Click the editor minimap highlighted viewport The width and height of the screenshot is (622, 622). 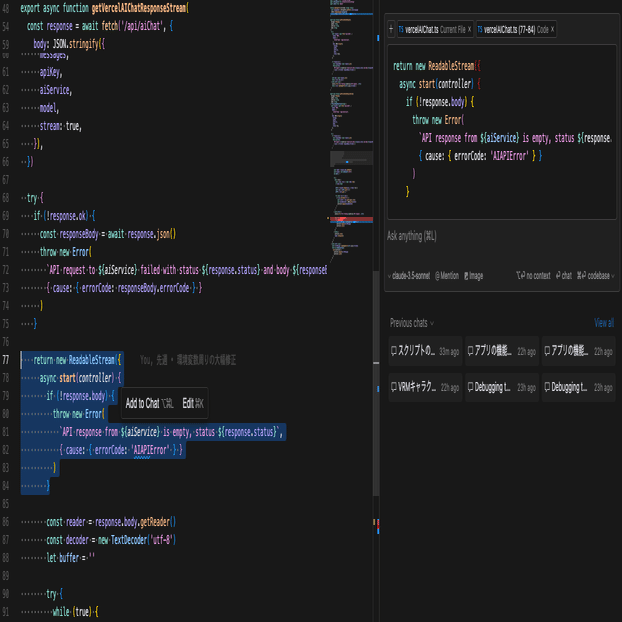(351, 158)
